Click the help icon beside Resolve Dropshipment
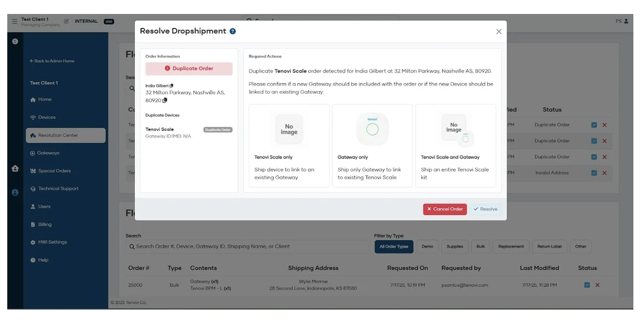This screenshot has width=644, height=324. [233, 31]
